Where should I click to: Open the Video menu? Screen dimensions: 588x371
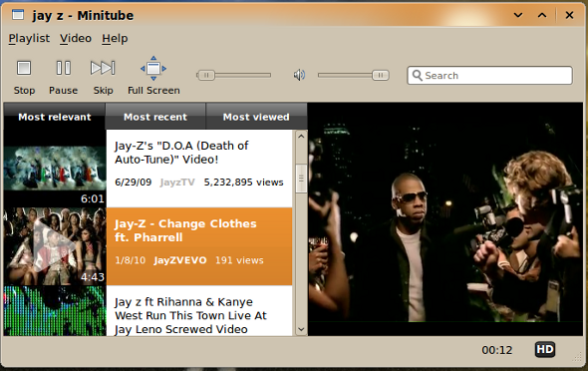[76, 38]
